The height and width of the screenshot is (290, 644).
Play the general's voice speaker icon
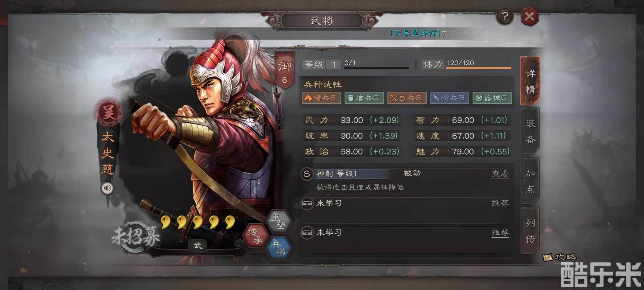[107, 188]
